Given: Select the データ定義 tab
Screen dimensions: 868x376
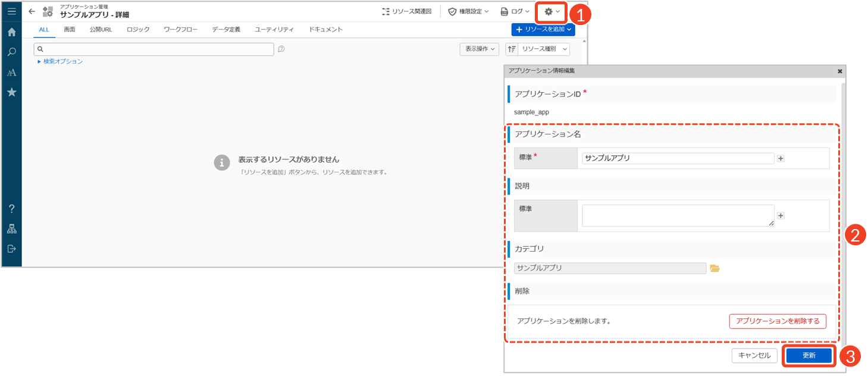Looking at the screenshot, I should [226, 29].
